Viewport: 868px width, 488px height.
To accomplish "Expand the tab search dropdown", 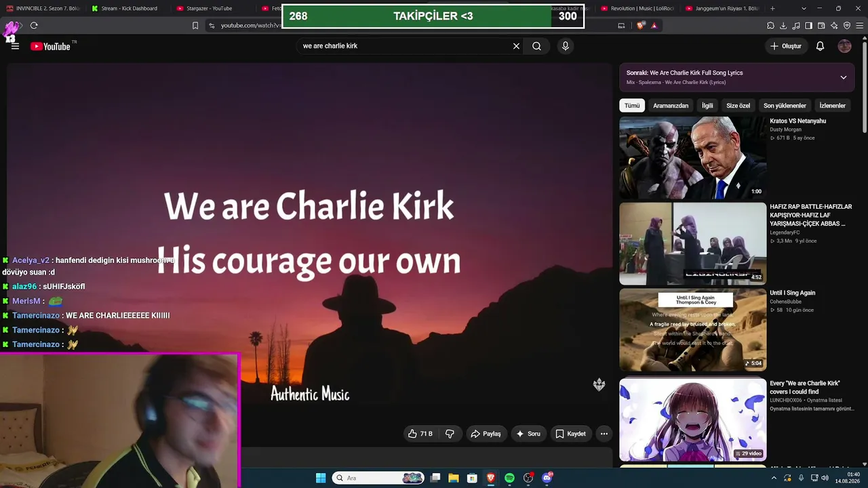I will click(804, 8).
